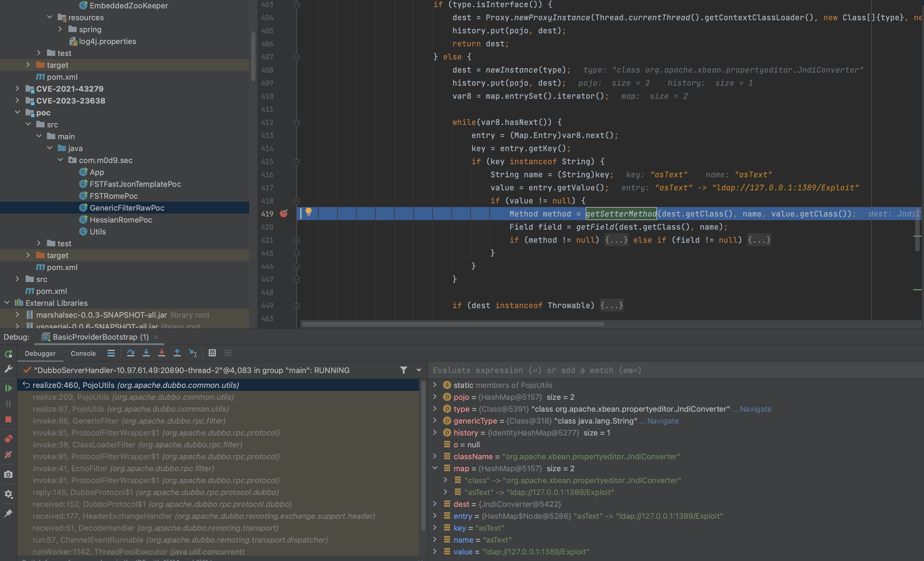Open View Breakpoints icon
The width and height of the screenshot is (924, 561).
pyautogui.click(x=8, y=439)
